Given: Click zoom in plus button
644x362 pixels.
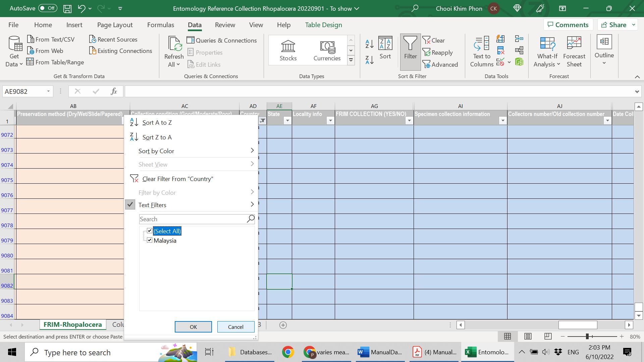Looking at the screenshot, I should tap(622, 336).
